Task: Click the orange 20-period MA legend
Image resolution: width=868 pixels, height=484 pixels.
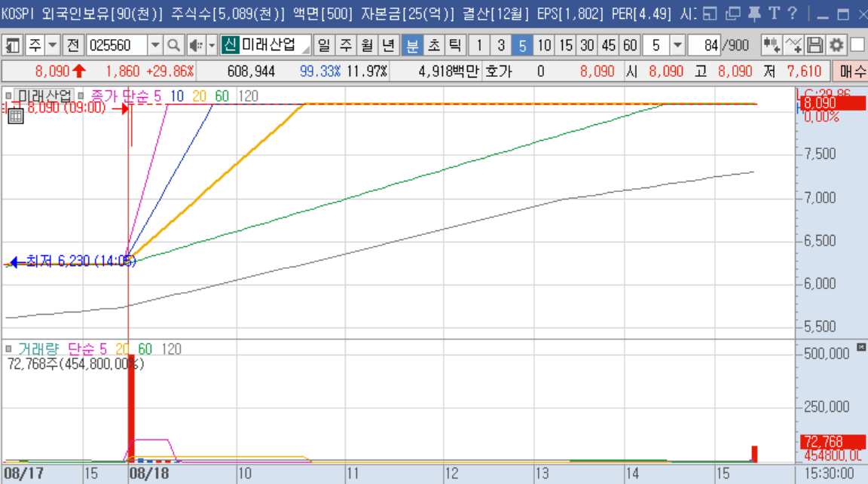Action: pos(199,96)
